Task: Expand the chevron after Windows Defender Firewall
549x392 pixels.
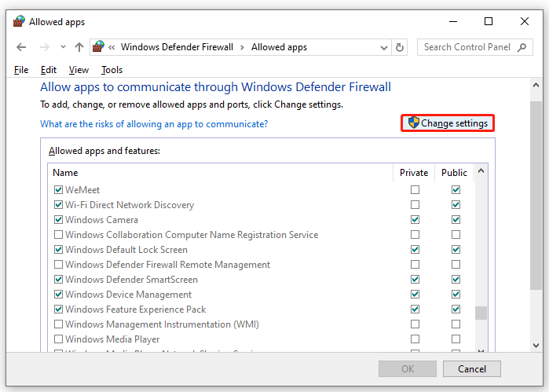Action: pyautogui.click(x=242, y=47)
